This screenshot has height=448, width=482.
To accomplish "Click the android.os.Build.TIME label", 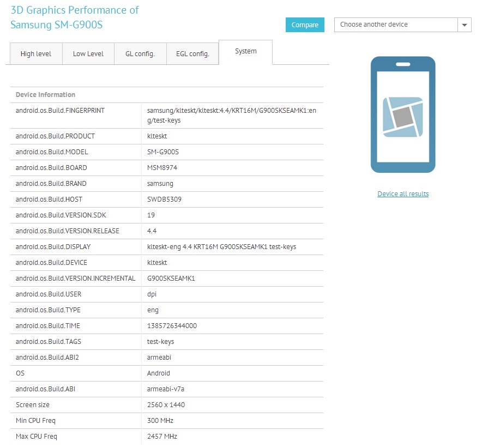I will [48, 326].
